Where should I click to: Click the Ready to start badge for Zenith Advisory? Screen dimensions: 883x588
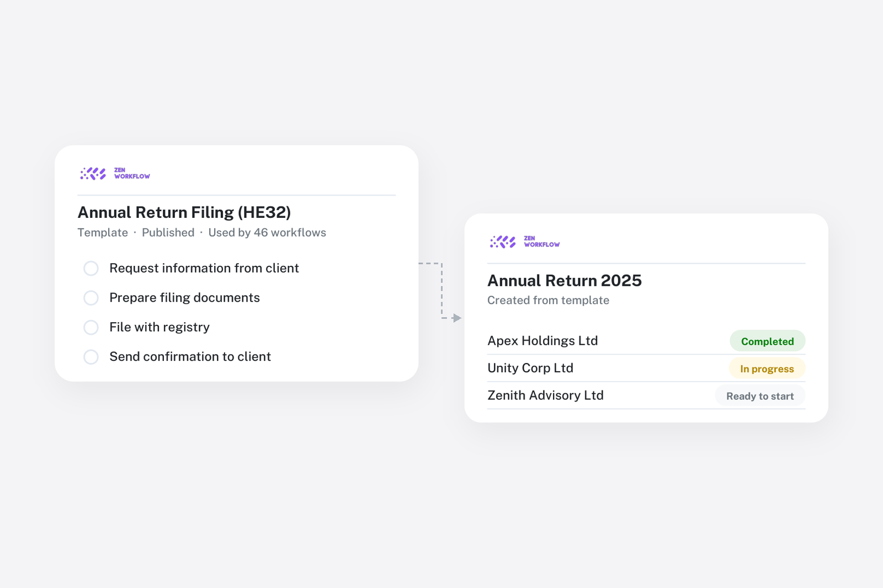[x=760, y=396]
